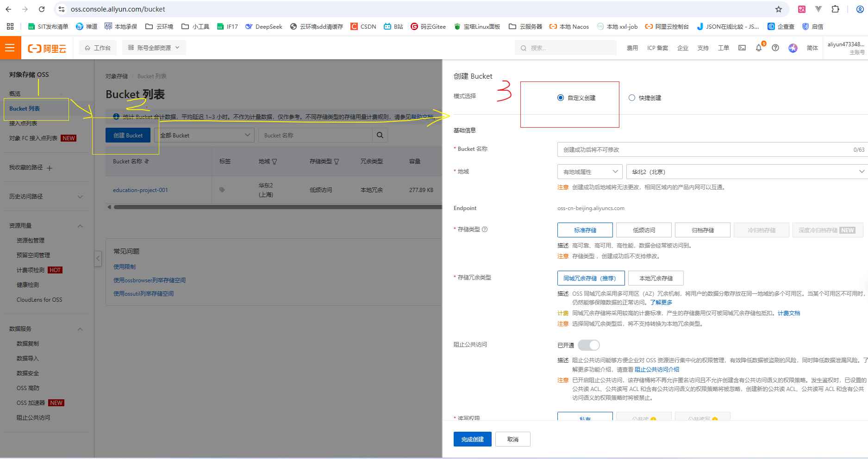Viewport: 868px width, 459px height.
Task: Open DeepSeek bookmark
Action: [x=263, y=26]
